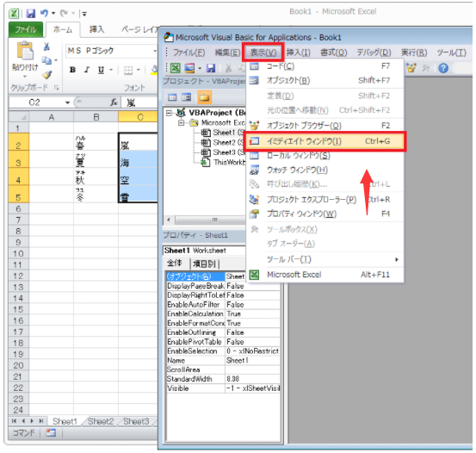
Task: Click the object browser icon in VBA toolbar
Action: [x=411, y=68]
